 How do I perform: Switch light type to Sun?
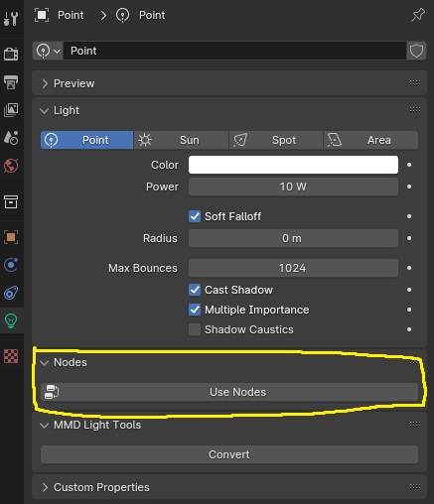pyautogui.click(x=182, y=140)
